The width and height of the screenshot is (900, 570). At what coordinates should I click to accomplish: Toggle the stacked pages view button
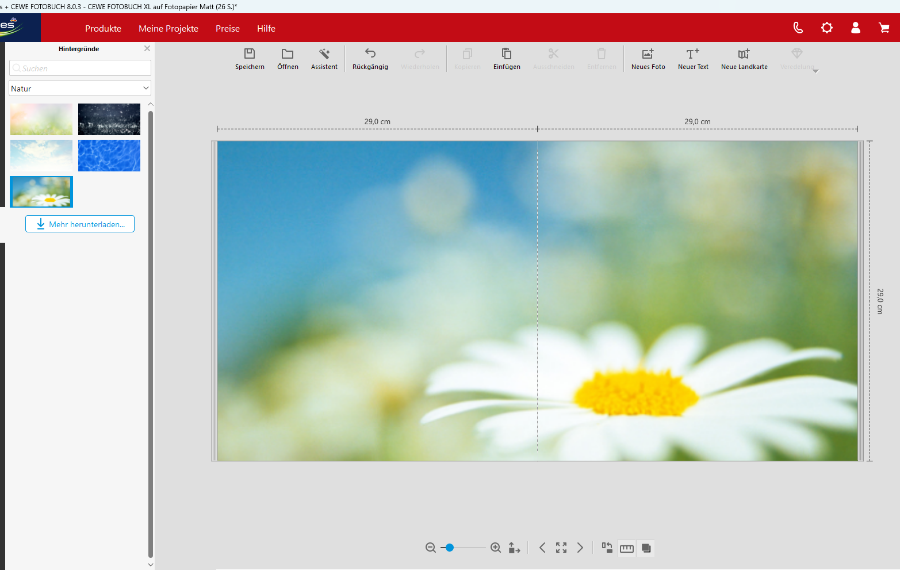coord(647,548)
